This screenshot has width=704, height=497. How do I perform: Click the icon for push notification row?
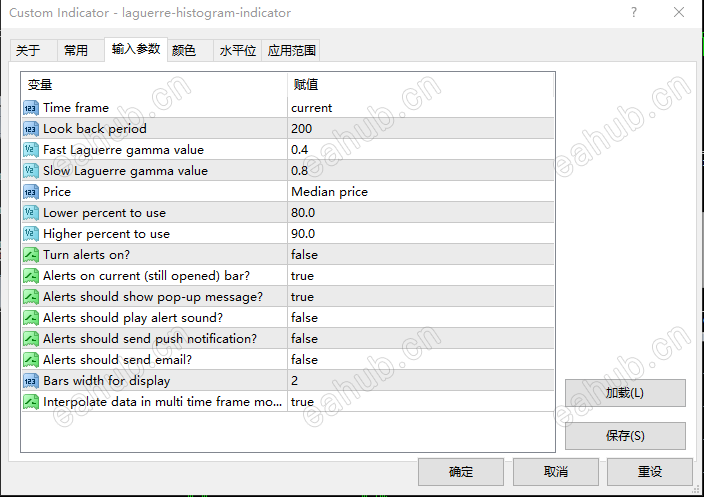tap(31, 339)
